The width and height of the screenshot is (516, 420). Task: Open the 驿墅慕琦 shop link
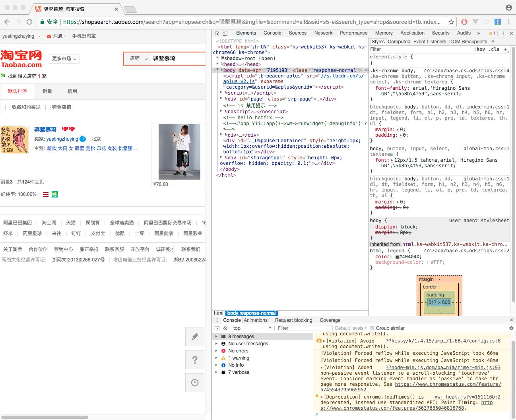point(45,130)
